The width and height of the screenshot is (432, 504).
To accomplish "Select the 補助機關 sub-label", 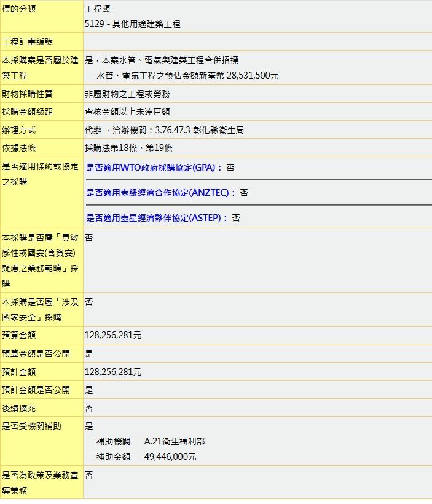I will coord(113,441).
